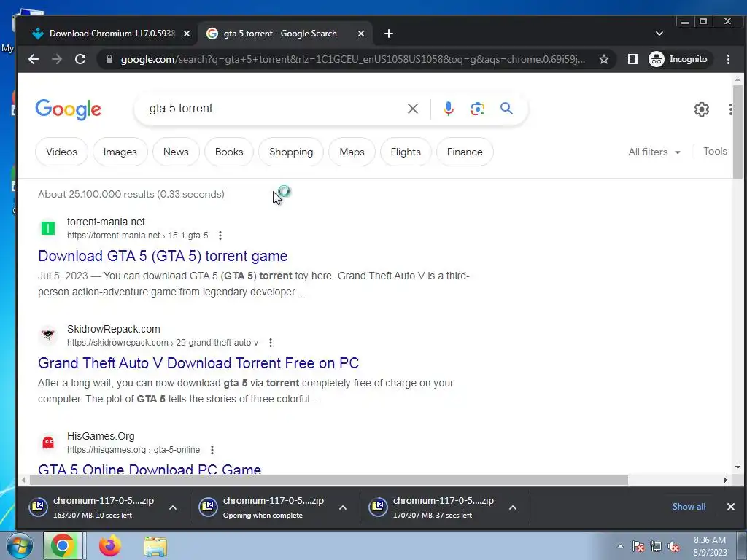Open the side panel icon
Screen dimensions: 747x560
coord(632,59)
